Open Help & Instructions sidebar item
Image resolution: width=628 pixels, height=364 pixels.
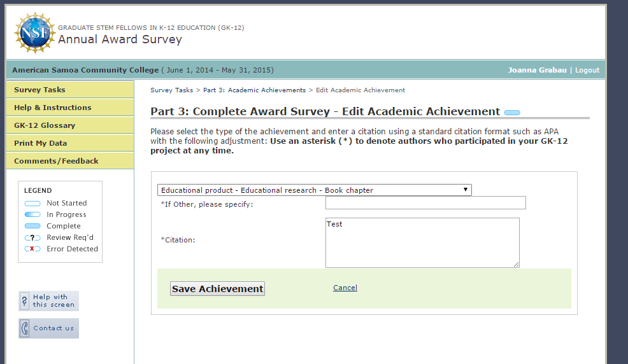pos(53,108)
